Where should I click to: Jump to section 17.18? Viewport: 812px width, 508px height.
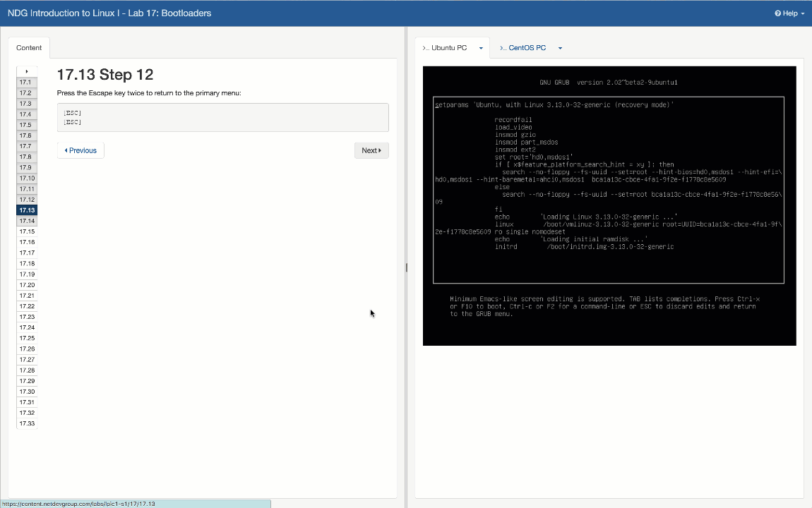27,264
